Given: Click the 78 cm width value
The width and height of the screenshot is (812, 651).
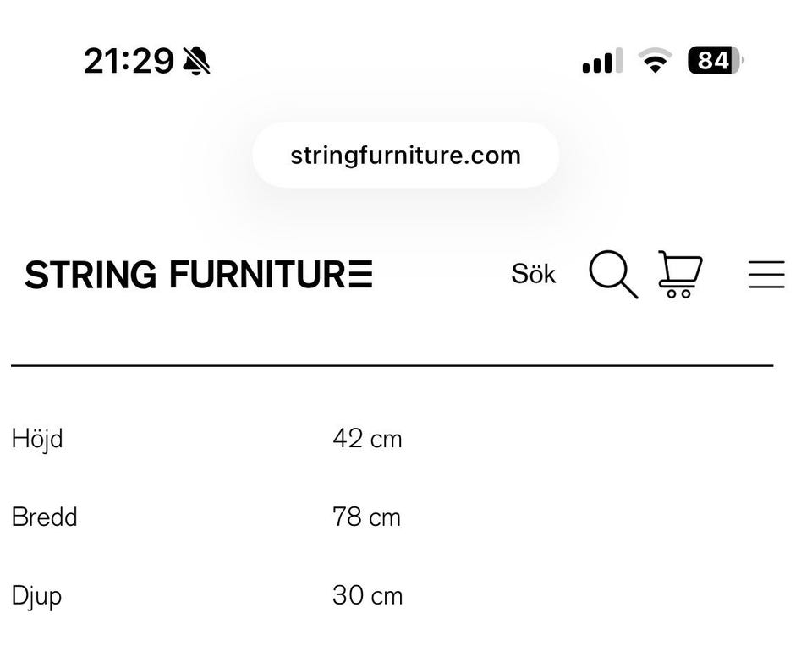Looking at the screenshot, I should tap(366, 517).
